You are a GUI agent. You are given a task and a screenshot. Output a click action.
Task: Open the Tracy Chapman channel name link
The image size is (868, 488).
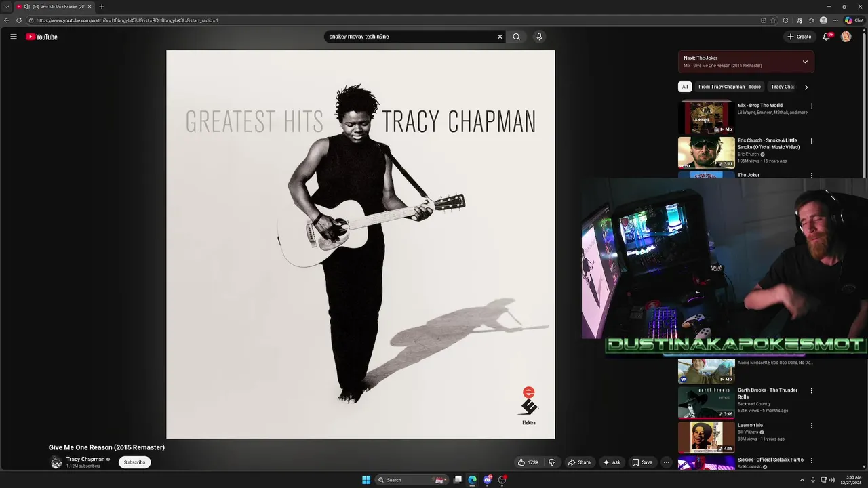(x=85, y=459)
